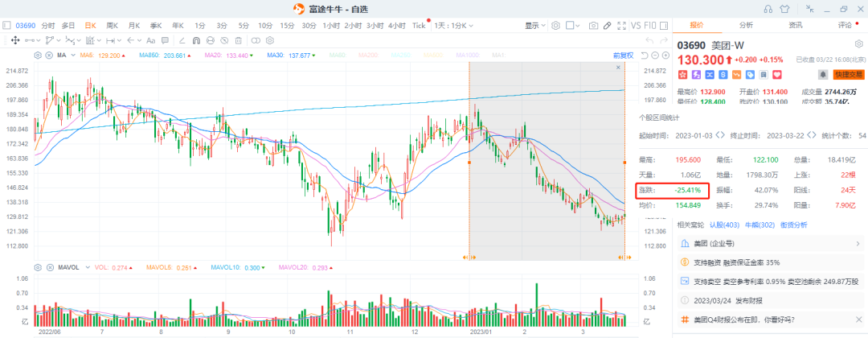The height and width of the screenshot is (338, 868).
Task: Switch to 分时 intraday chart
Action: (x=48, y=26)
